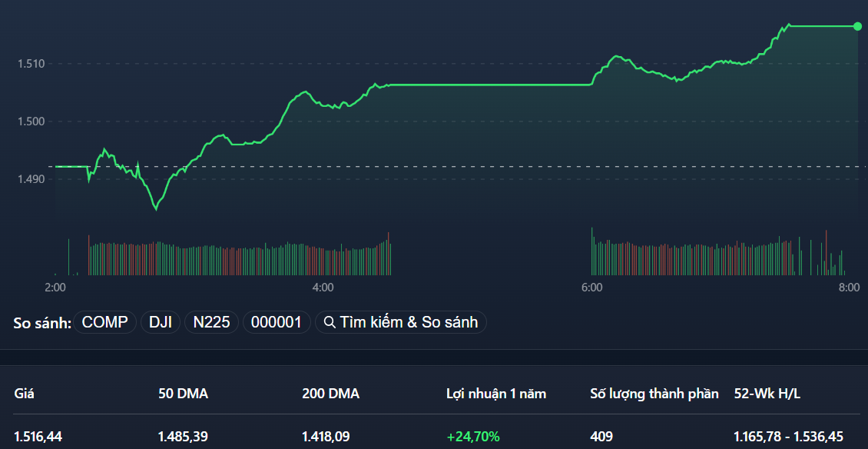The height and width of the screenshot is (449, 868).
Task: Add COMP to the comparison chart
Action: click(104, 322)
